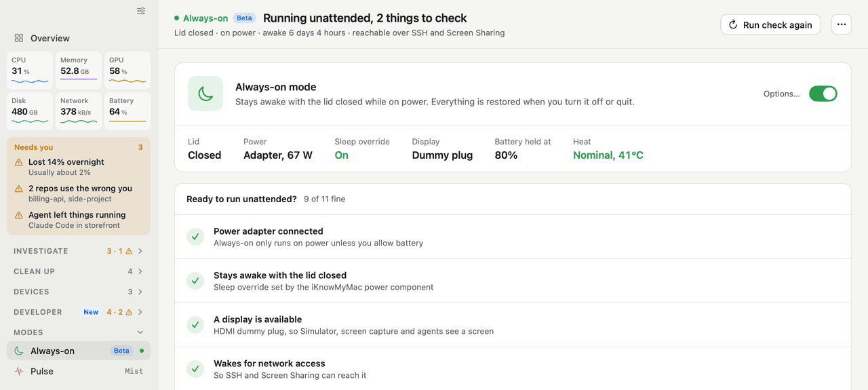The width and height of the screenshot is (868, 390).
Task: Click the Sleep override On value
Action: tap(341, 155)
